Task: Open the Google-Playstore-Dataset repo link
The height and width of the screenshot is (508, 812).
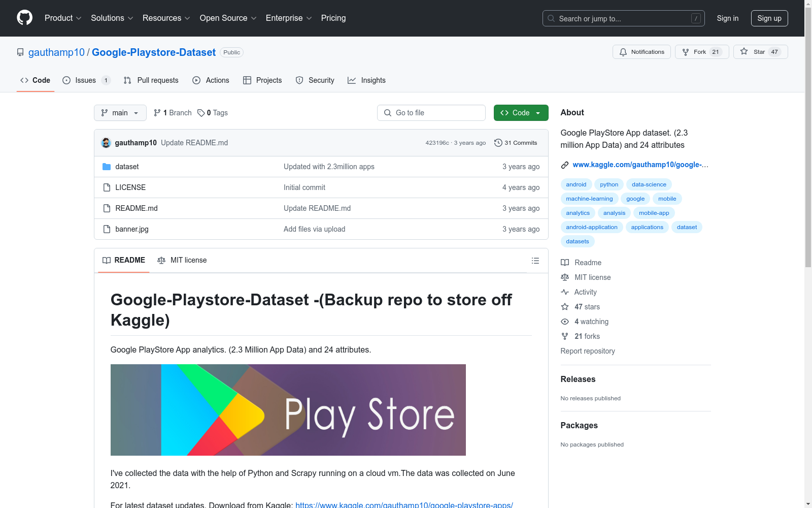Action: pos(154,52)
